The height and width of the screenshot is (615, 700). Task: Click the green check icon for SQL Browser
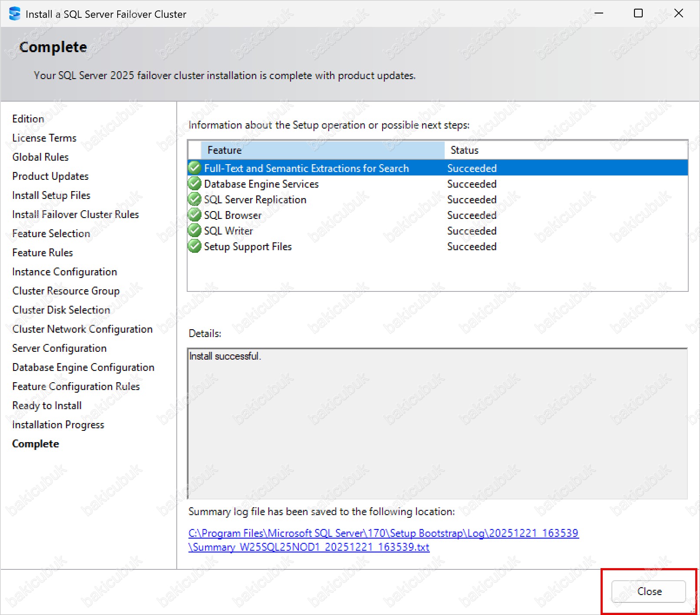click(195, 215)
